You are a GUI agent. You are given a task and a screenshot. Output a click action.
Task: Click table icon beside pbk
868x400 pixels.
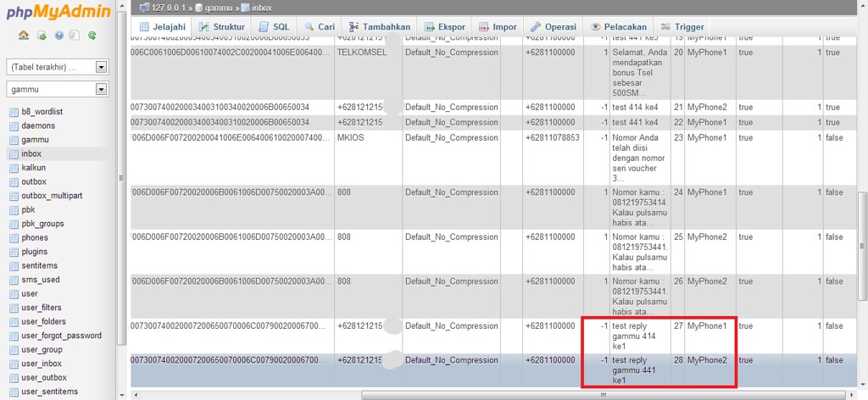point(14,209)
